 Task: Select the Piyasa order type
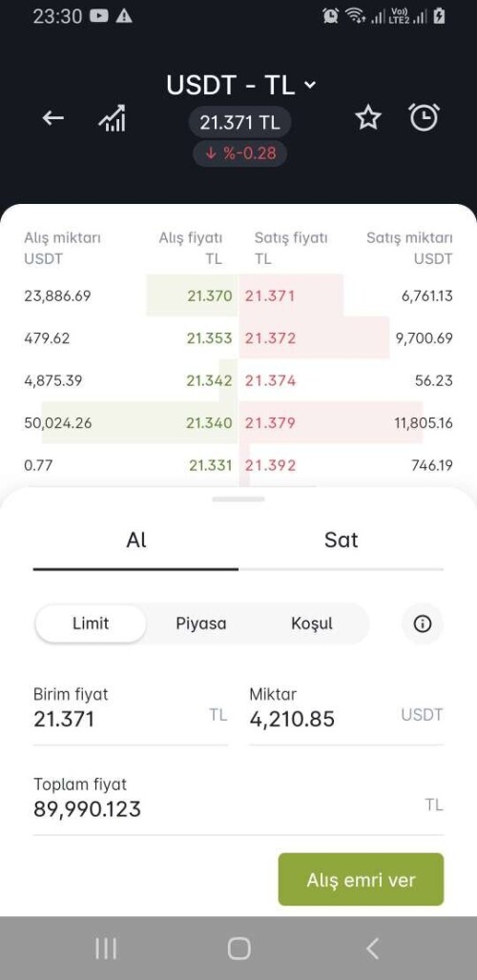(x=201, y=623)
